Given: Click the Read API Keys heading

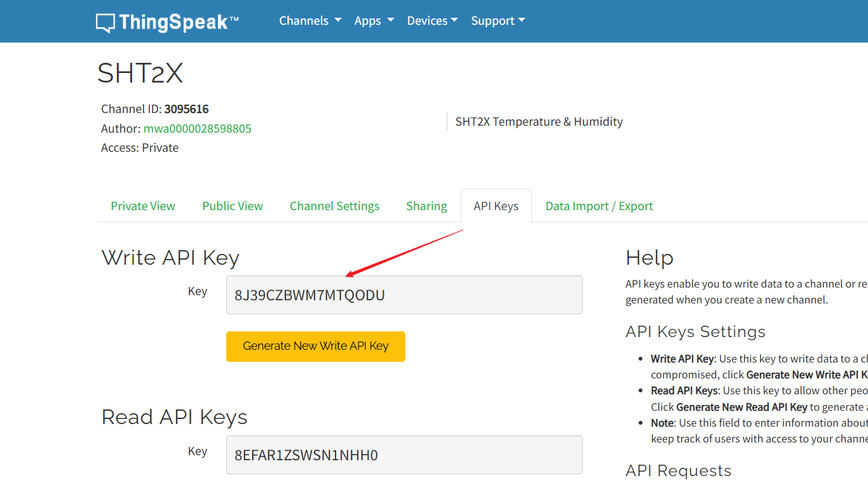Looking at the screenshot, I should [175, 417].
